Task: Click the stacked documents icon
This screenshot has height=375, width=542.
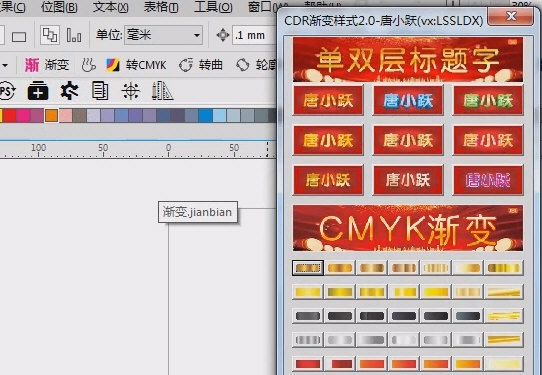Action: pyautogui.click(x=100, y=91)
